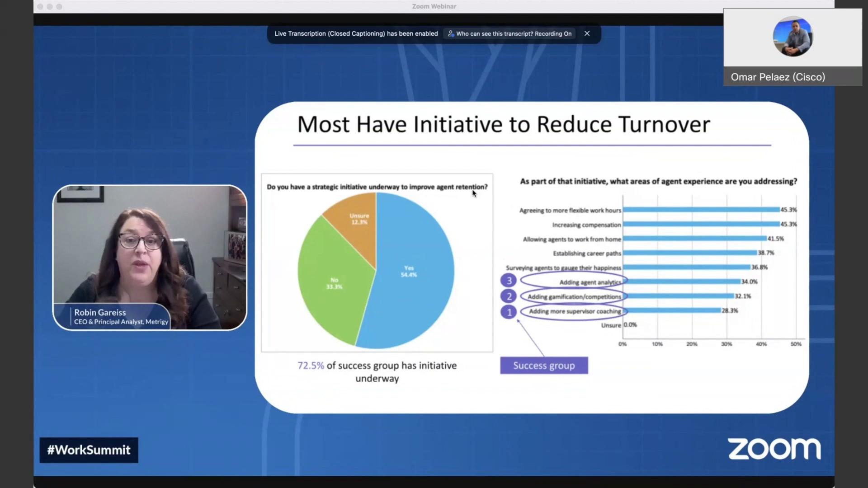The image size is (868, 488).
Task: Click 'Establishing career paths' label
Action: [x=587, y=253]
